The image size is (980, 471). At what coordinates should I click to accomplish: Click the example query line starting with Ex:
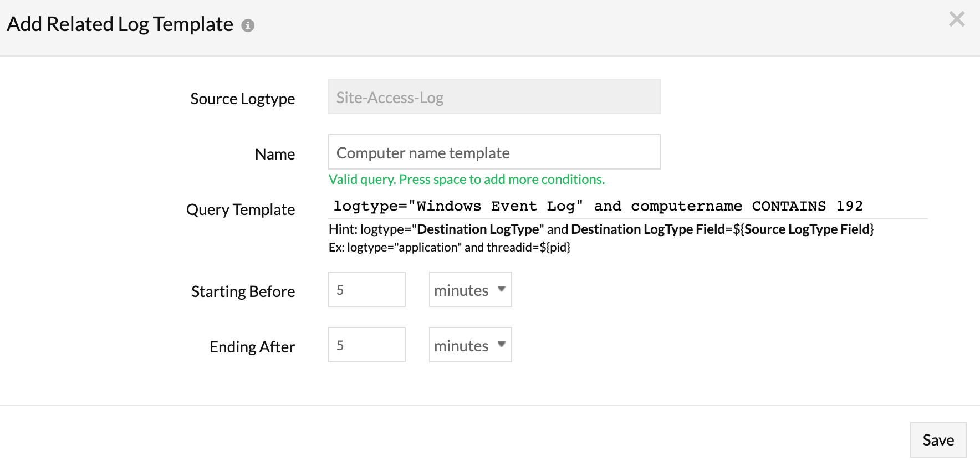[449, 248]
